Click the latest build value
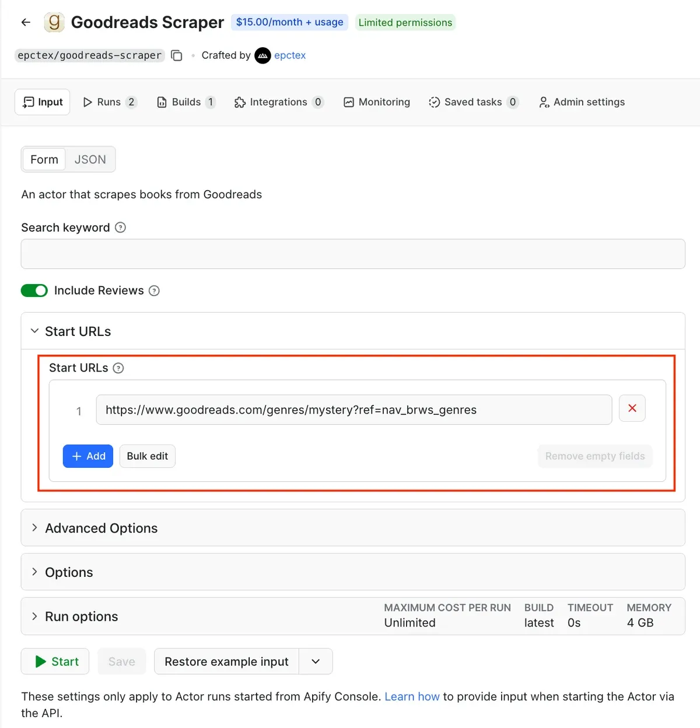The height and width of the screenshot is (728, 700). coord(539,623)
